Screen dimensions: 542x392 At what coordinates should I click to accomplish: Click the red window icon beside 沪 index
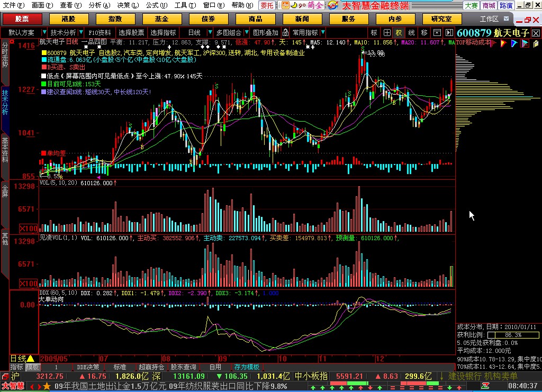click(x=5, y=377)
